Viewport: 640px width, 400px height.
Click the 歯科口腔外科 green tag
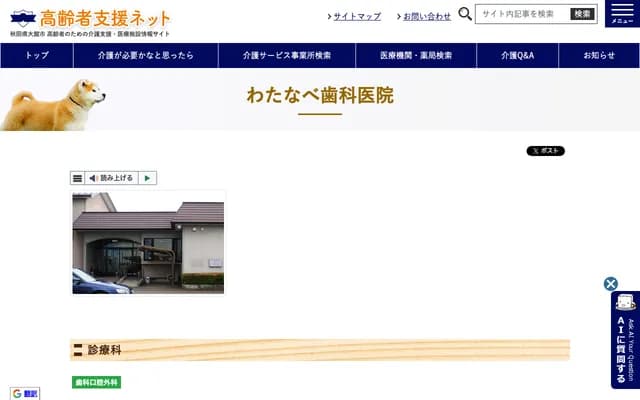pyautogui.click(x=96, y=382)
